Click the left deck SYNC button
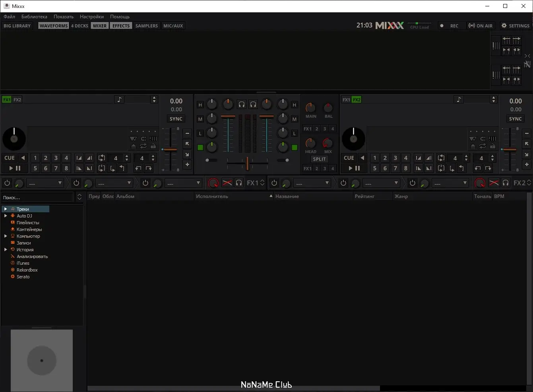The height and width of the screenshot is (392, 533). pyautogui.click(x=176, y=119)
